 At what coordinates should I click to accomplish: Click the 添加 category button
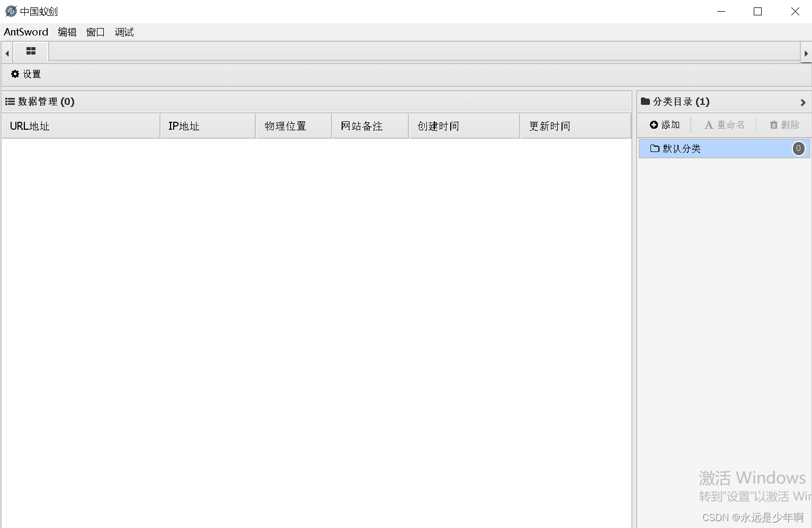click(x=665, y=125)
